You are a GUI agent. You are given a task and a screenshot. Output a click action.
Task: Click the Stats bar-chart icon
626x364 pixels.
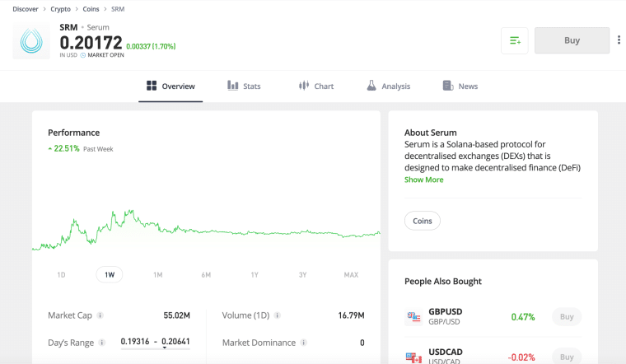pyautogui.click(x=233, y=85)
